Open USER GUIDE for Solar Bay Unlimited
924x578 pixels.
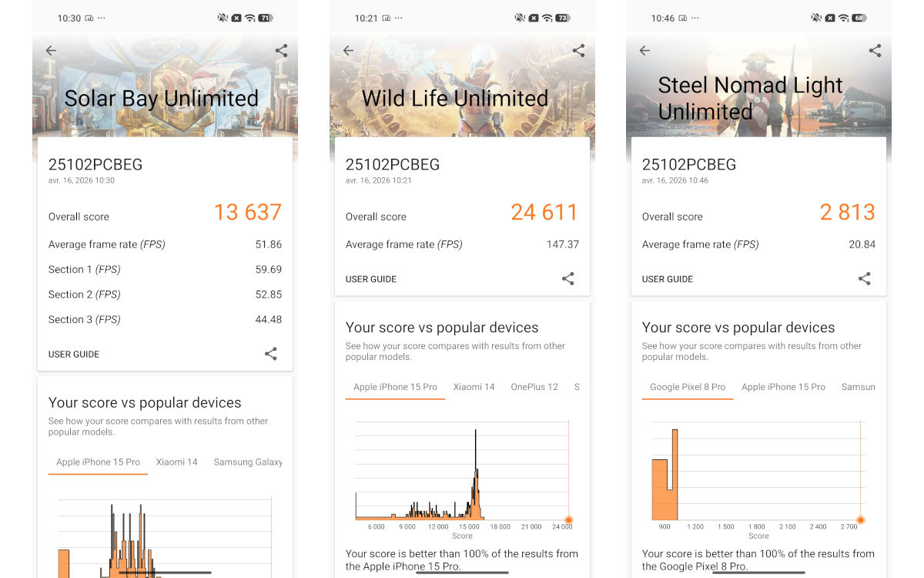[74, 355]
